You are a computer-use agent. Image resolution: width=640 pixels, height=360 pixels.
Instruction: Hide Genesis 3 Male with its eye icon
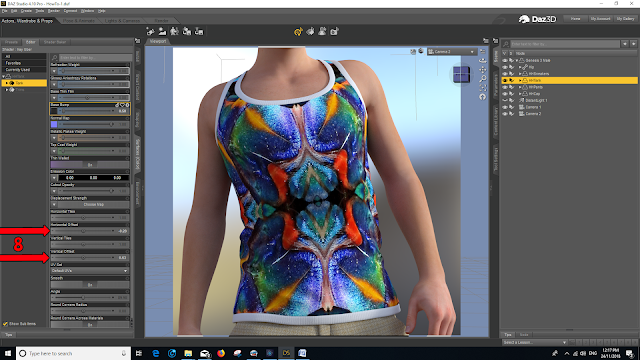click(505, 60)
